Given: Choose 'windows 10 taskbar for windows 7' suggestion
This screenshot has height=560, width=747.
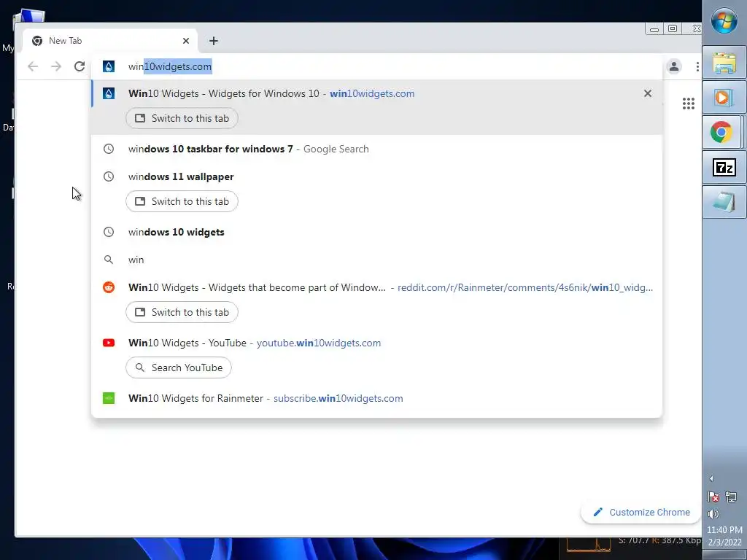Looking at the screenshot, I should coord(376,149).
